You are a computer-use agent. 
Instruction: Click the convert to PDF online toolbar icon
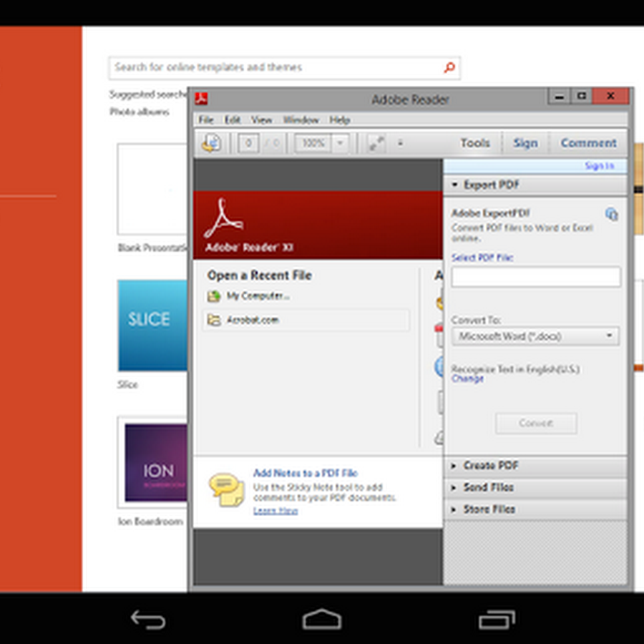212,143
